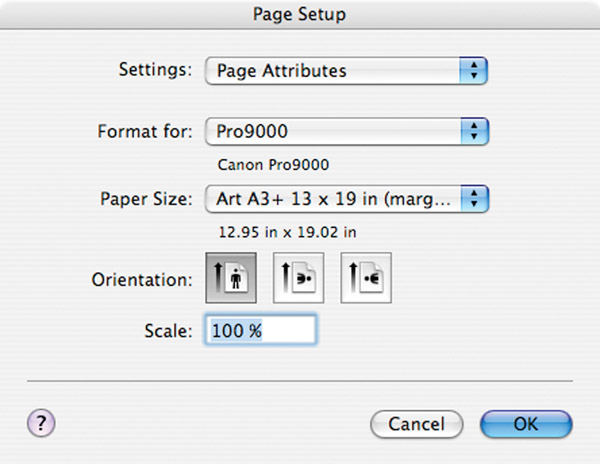Click the Orientation: label

(142, 280)
